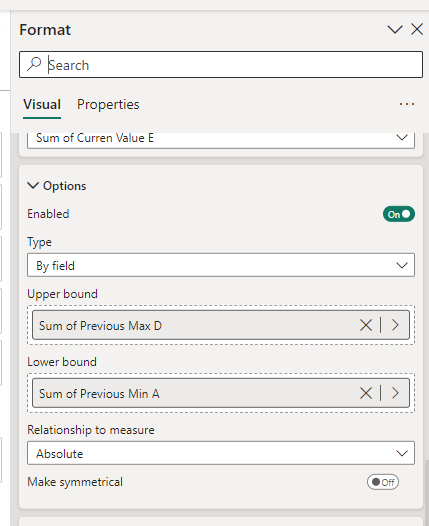
Task: Click the Format pane title
Action: point(45,30)
